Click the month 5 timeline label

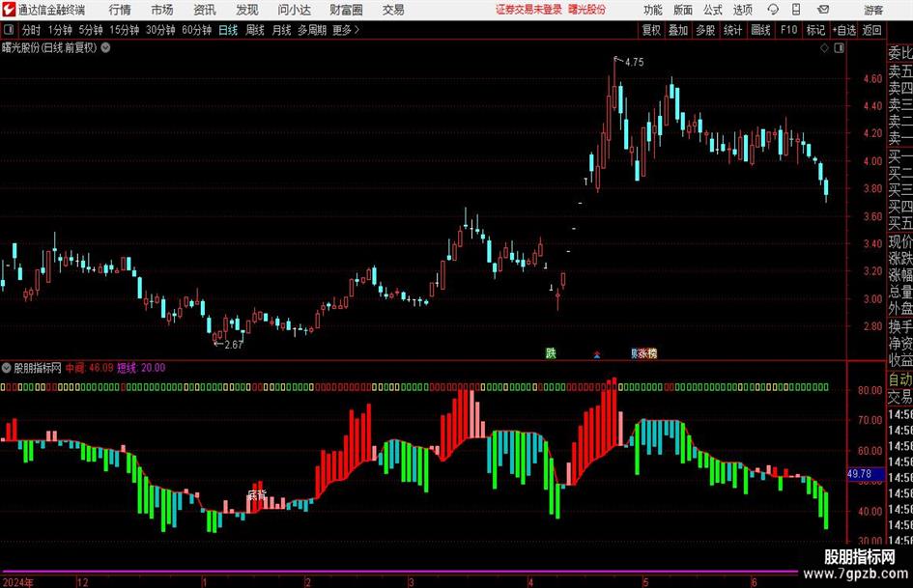tap(645, 582)
